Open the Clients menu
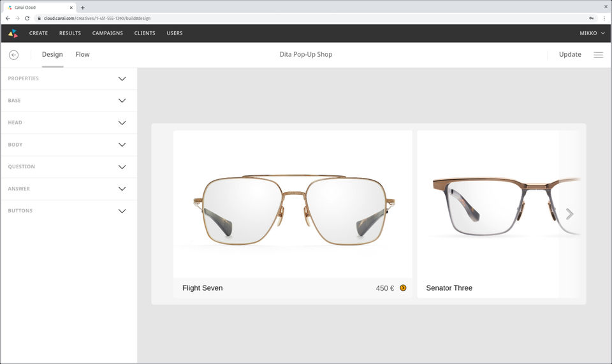Viewport: 612px width, 364px height. pos(145,33)
